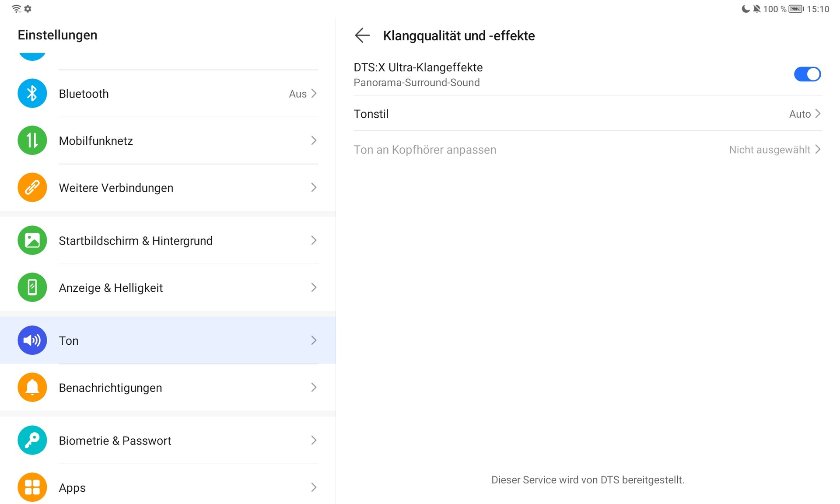The image size is (840, 504).
Task: Tap the DTS service notice text
Action: (x=588, y=480)
